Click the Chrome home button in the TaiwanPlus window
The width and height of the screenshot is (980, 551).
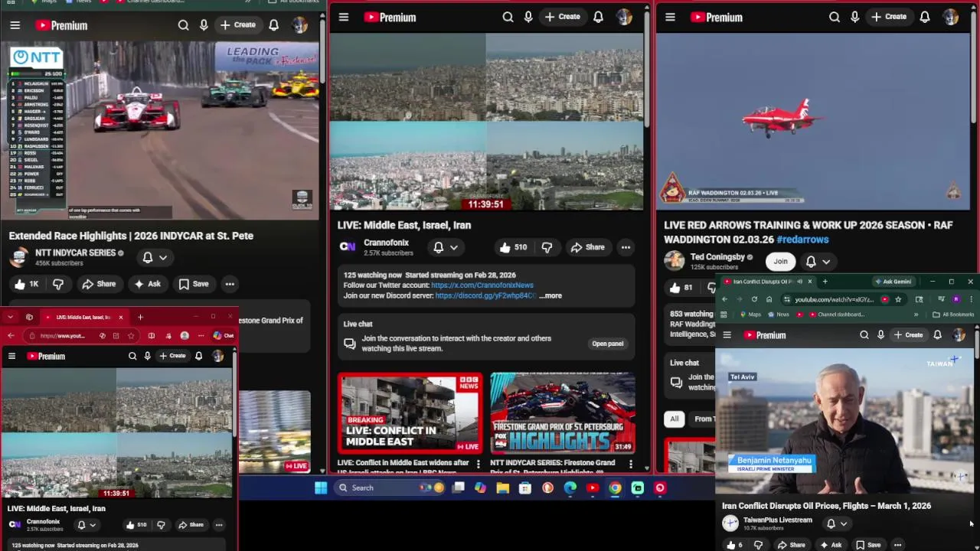pyautogui.click(x=769, y=299)
